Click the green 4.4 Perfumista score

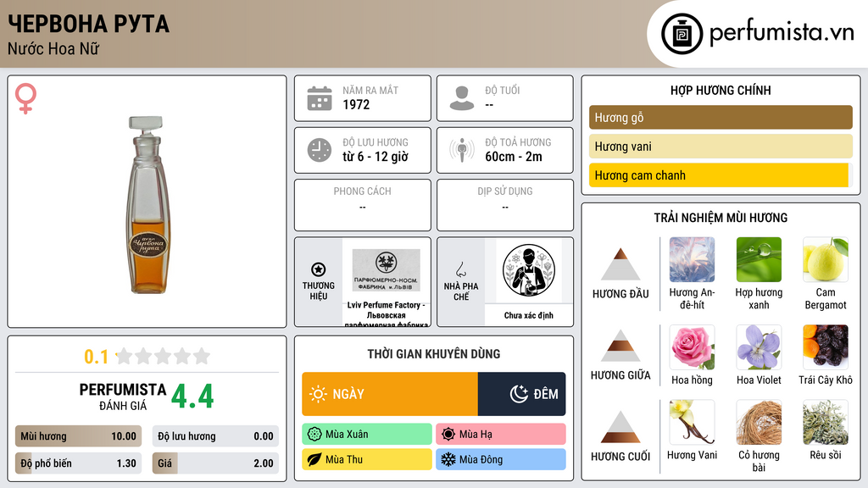click(x=192, y=396)
